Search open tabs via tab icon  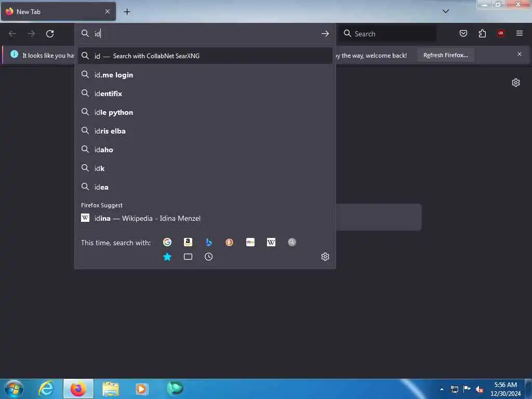pyautogui.click(x=188, y=257)
